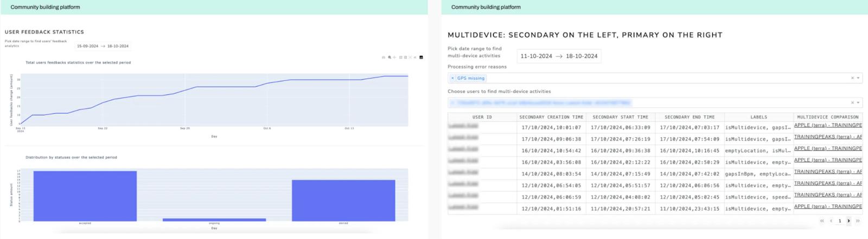Select the zoom magnifier tool in chart toolbar
The height and width of the screenshot is (239, 868).
point(390,57)
